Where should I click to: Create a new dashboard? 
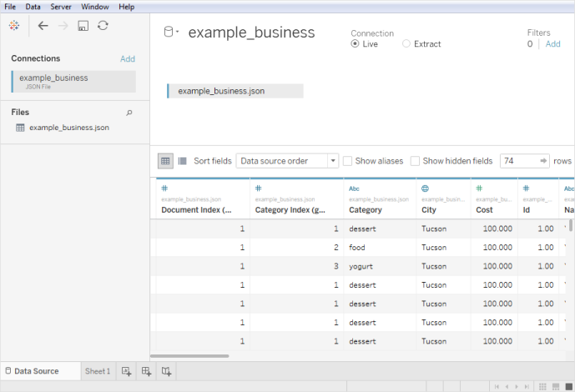pos(146,371)
